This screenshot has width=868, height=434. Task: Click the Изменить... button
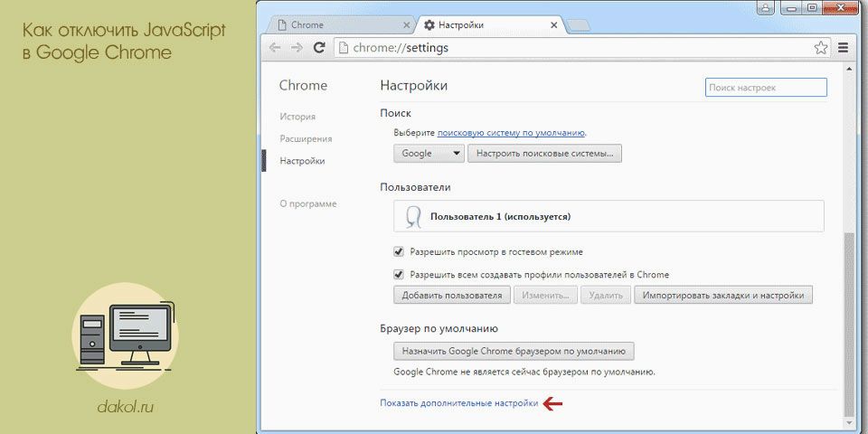(545, 295)
